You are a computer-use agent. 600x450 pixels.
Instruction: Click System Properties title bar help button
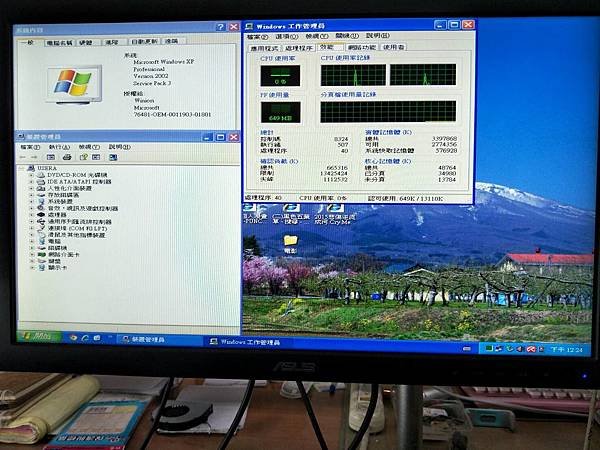pyautogui.click(x=220, y=27)
